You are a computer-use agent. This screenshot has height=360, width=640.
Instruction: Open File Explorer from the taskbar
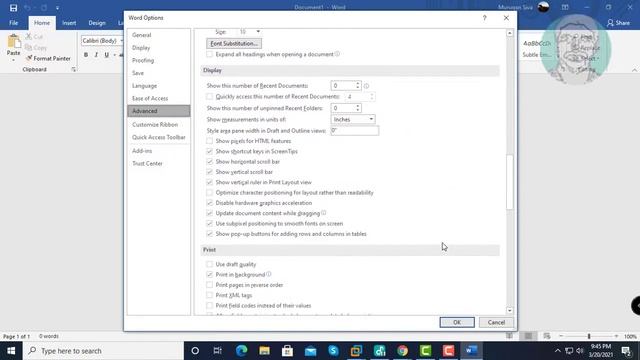264,351
